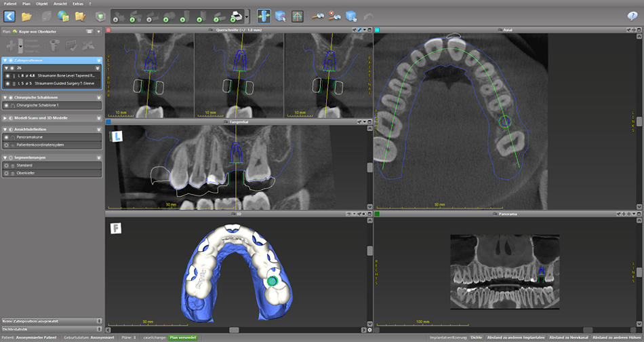Open the add-object type dropdown arrow
The height and width of the screenshot is (342, 644).
point(20,45)
